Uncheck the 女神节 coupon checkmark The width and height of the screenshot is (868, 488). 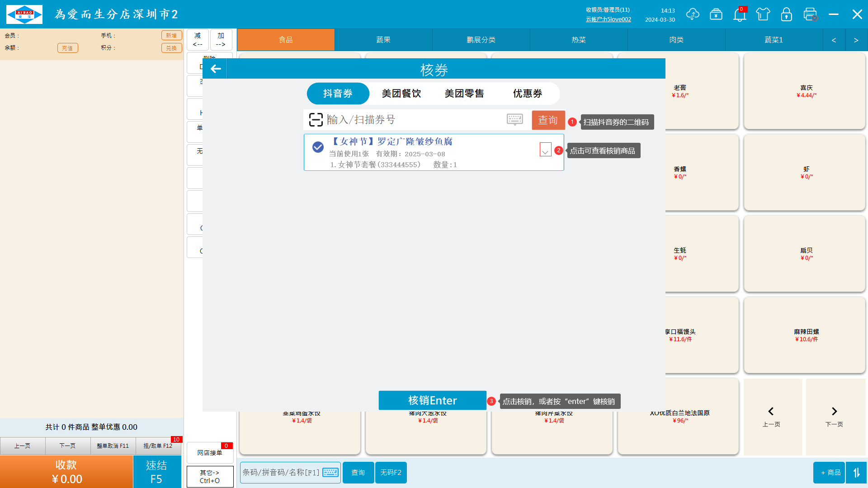click(318, 147)
